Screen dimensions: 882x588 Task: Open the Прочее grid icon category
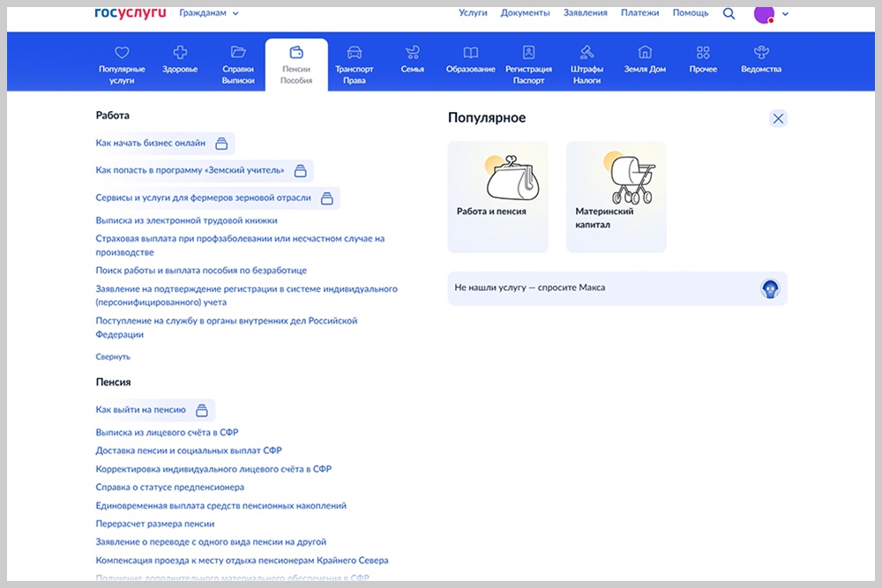click(x=703, y=60)
